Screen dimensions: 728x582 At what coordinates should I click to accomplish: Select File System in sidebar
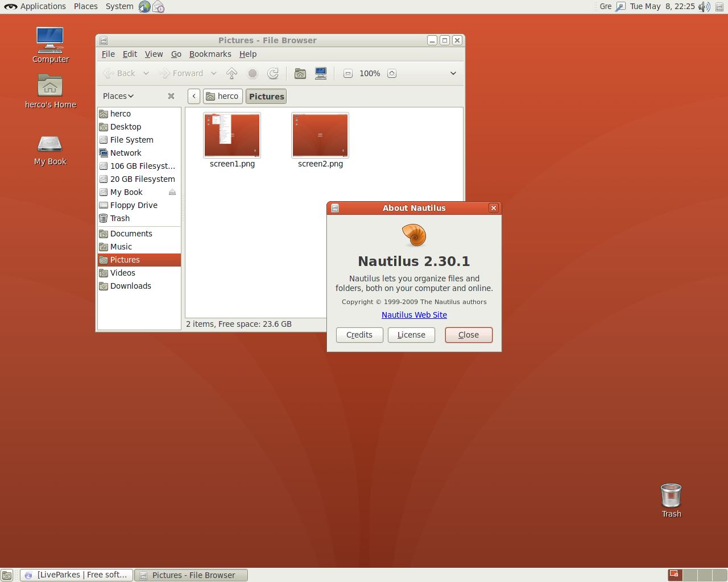click(x=139, y=140)
